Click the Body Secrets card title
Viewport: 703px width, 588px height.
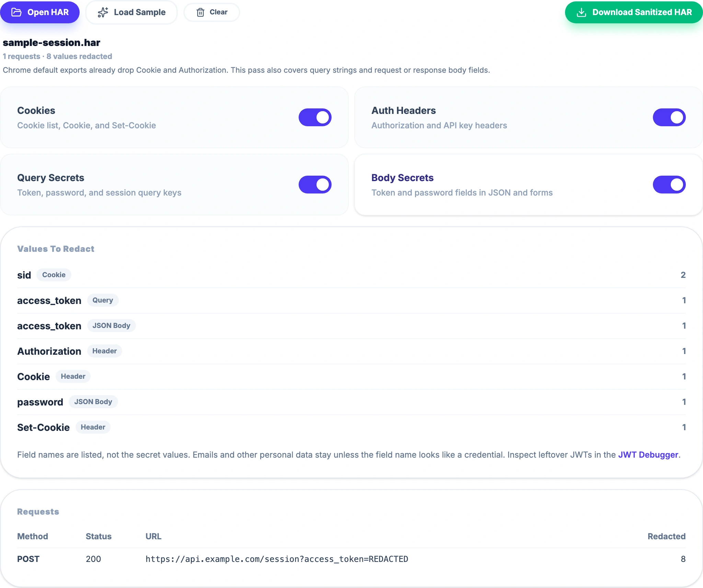coord(402,178)
